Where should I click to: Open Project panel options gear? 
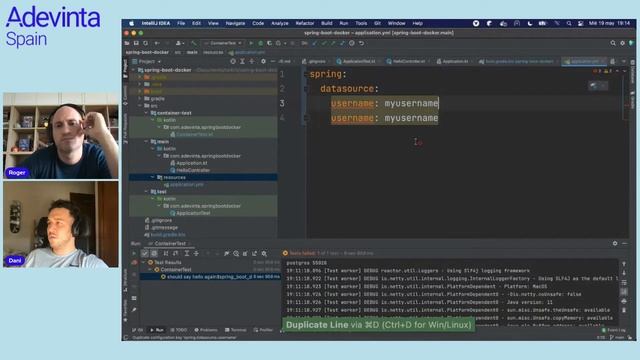tap(263, 62)
